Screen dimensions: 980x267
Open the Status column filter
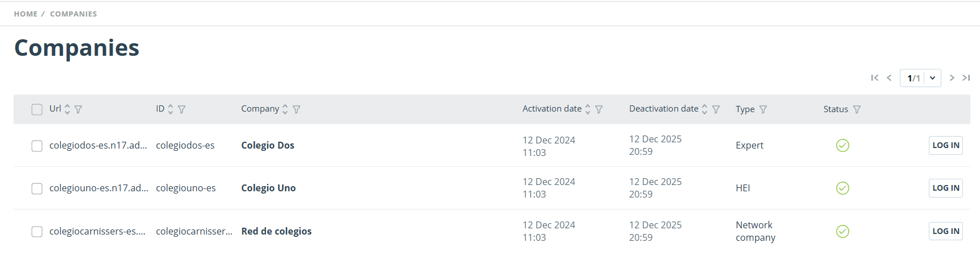[857, 109]
